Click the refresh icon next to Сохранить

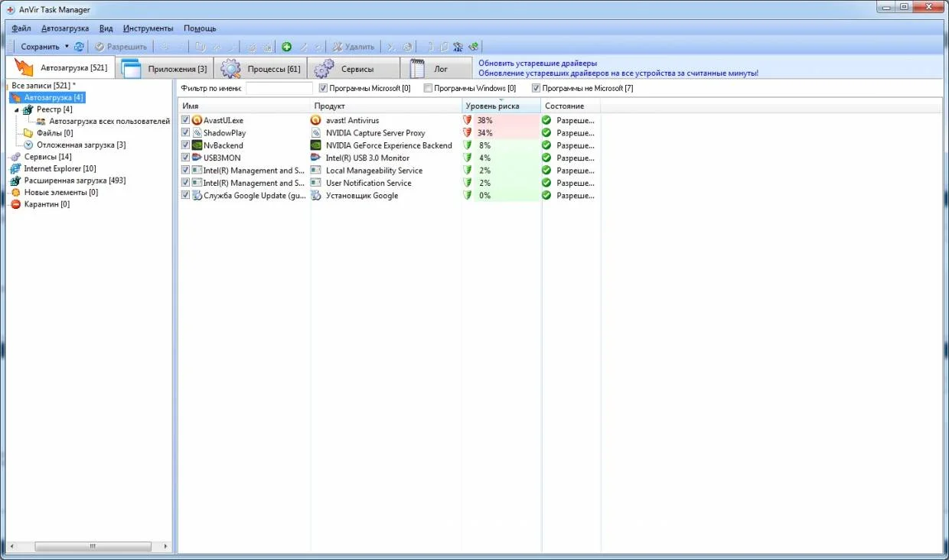pyautogui.click(x=79, y=47)
